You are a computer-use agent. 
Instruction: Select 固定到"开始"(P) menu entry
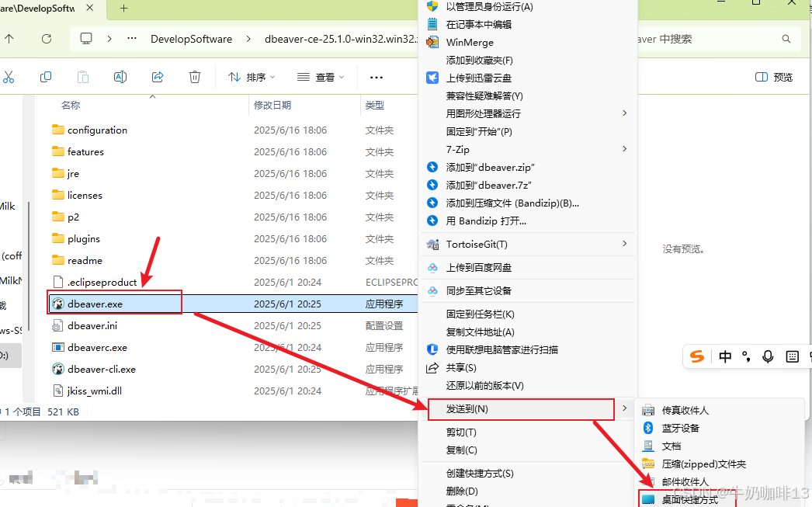527,131
